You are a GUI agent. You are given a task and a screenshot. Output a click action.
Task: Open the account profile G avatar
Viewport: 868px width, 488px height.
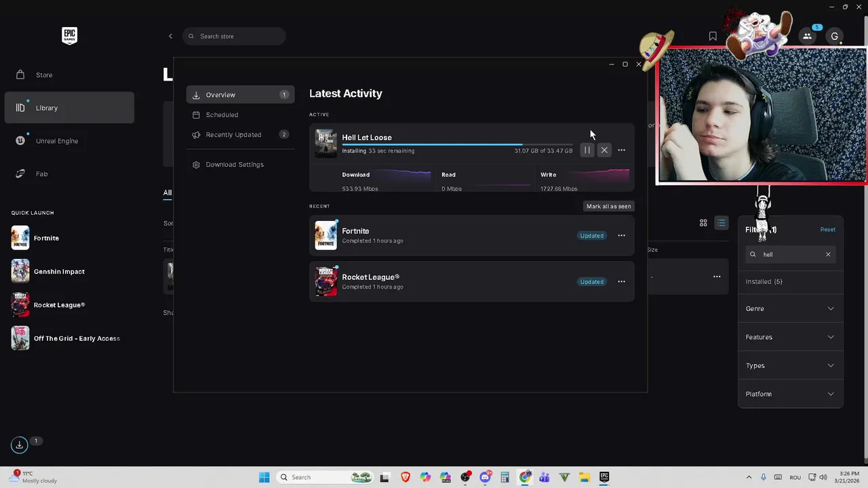(x=834, y=37)
